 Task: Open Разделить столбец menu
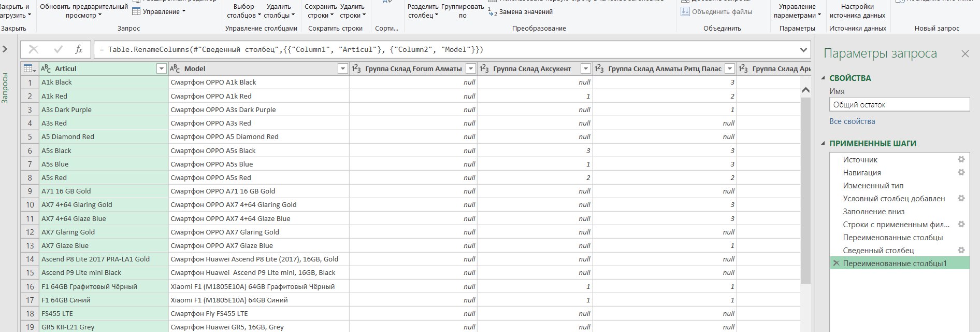tap(423, 11)
